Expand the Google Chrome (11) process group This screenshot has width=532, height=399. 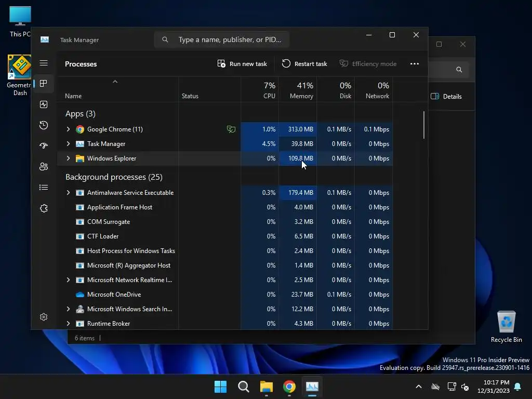coord(68,129)
